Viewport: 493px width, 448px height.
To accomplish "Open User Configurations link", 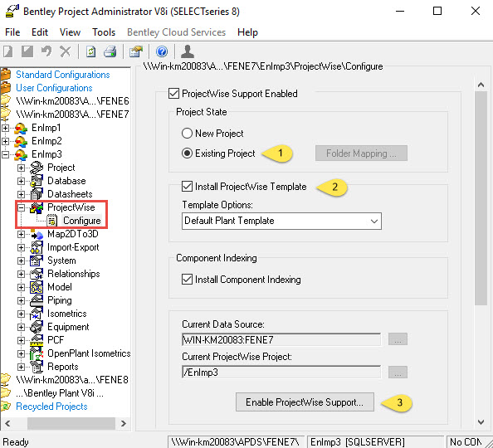I will [54, 88].
